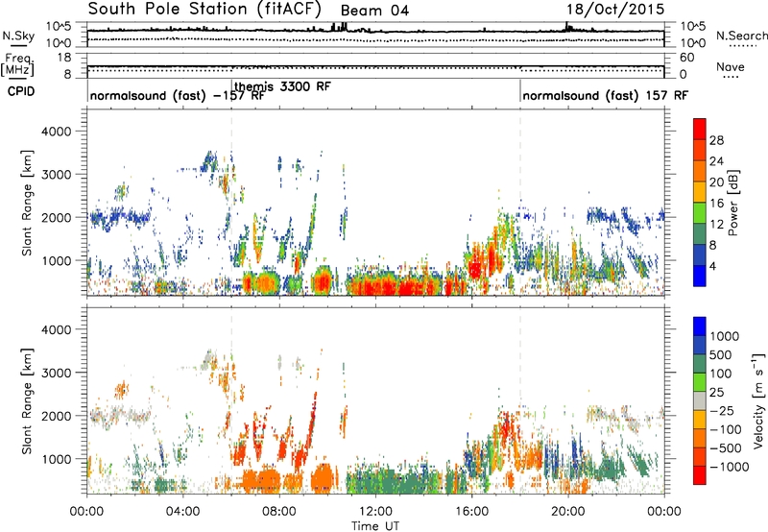Image resolution: width=768 pixels, height=532 pixels.
Task: Click the red top of the power colorbar
Action: tap(700, 129)
